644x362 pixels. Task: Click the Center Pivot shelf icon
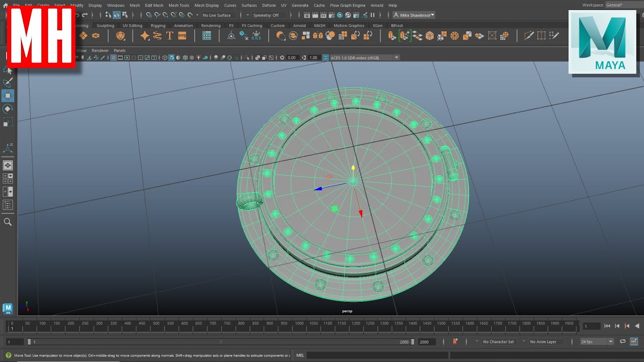tap(231, 36)
